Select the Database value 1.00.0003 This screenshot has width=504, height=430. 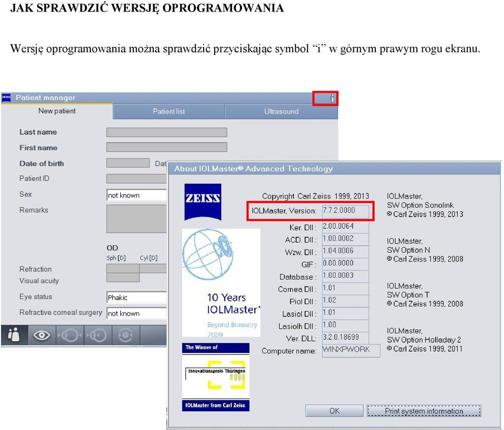coord(345,276)
